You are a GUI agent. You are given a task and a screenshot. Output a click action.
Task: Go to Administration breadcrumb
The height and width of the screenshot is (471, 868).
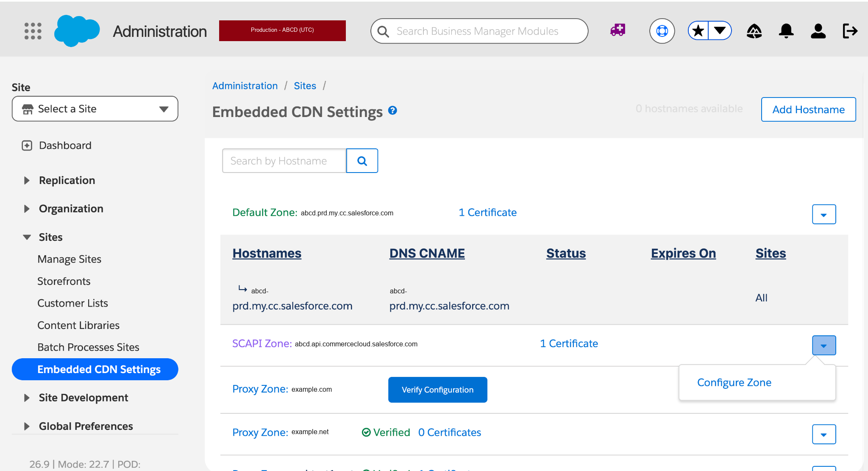[245, 86]
